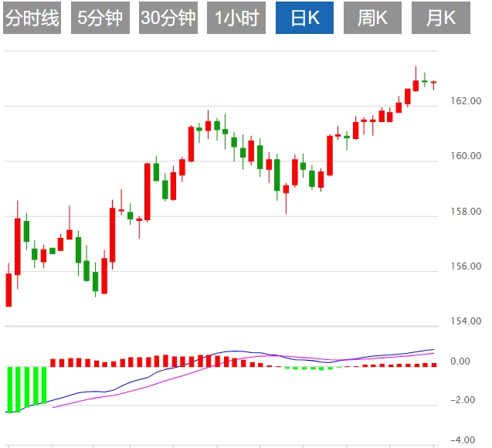Click the rightmost red MACD histogram bar

click(434, 365)
